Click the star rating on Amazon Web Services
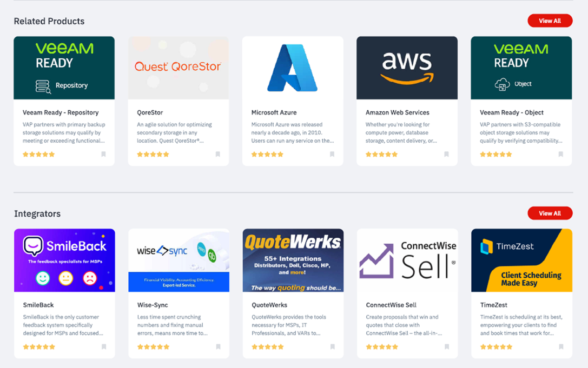This screenshot has height=368, width=588. (382, 155)
